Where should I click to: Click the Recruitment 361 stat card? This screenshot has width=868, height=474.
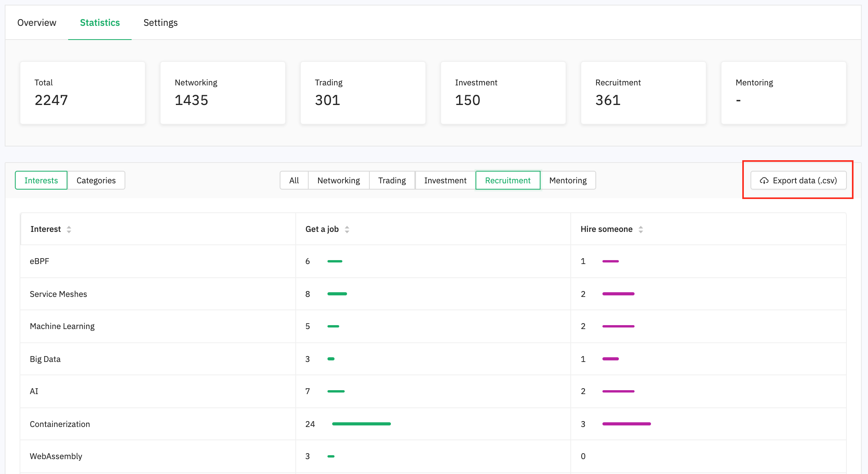coord(644,93)
